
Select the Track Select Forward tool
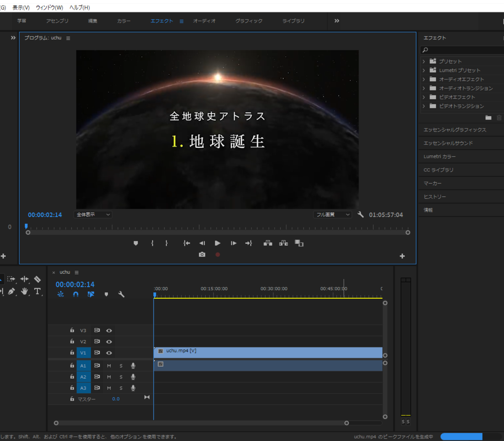tap(11, 279)
